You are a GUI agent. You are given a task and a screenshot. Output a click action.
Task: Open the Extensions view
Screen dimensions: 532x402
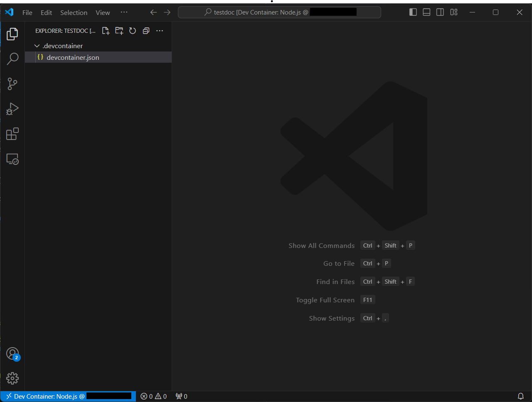(12, 134)
